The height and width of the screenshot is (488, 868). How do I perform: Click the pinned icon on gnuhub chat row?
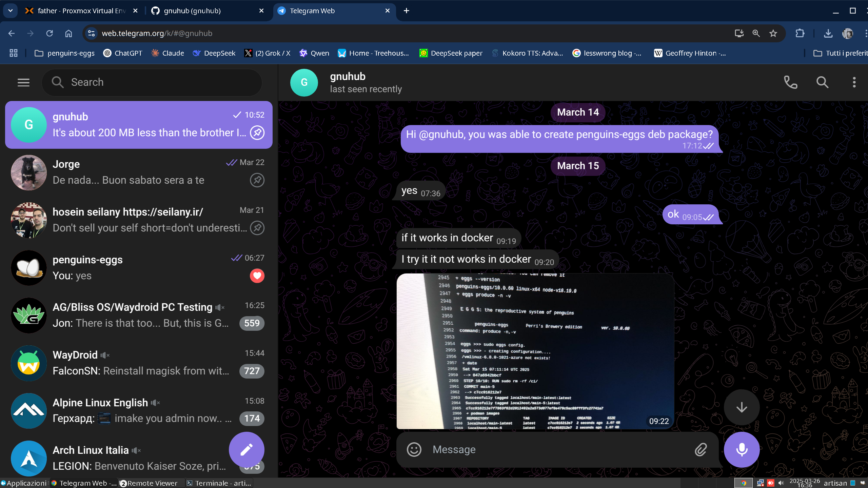tap(257, 133)
